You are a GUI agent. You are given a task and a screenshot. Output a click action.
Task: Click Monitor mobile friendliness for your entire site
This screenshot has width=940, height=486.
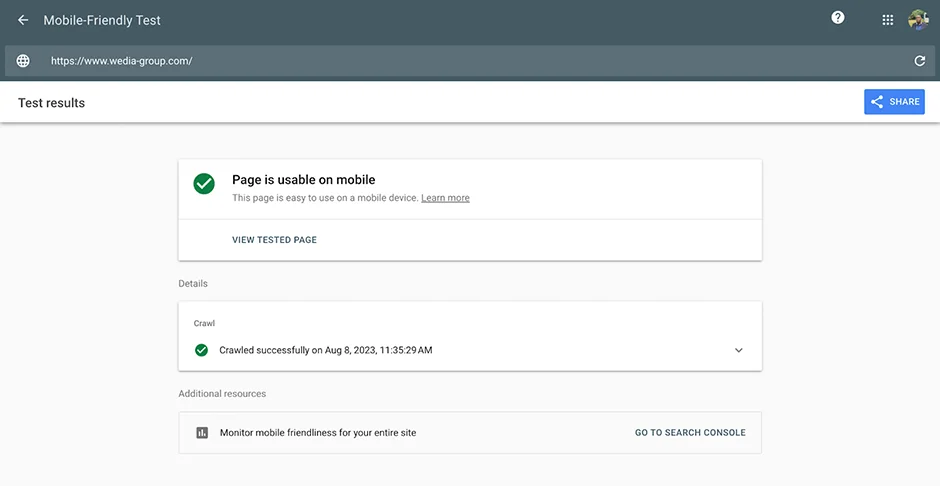[318, 433]
